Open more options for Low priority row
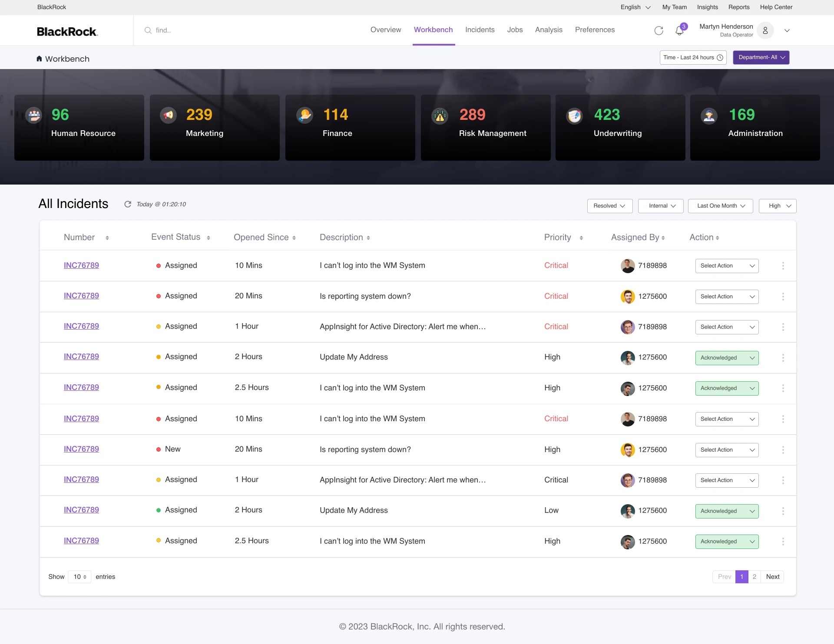This screenshot has width=834, height=644. [783, 511]
